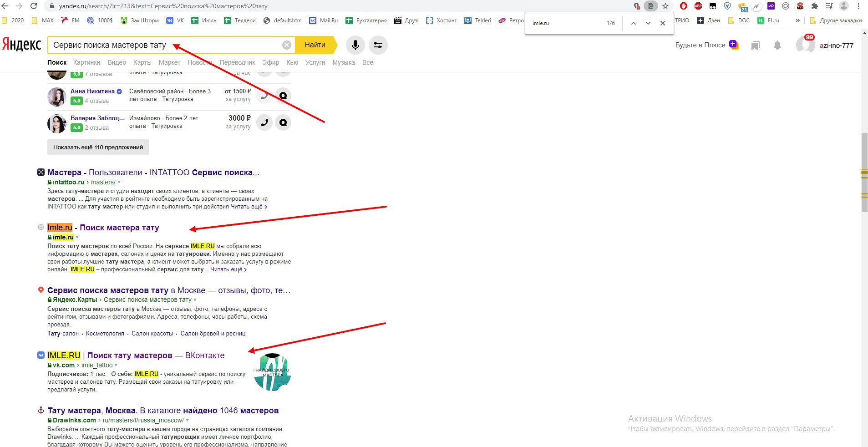Image resolution: width=868 pixels, height=447 pixels.
Task: Chat with Валерия Заблоц... via message icon
Action: pyautogui.click(x=283, y=122)
